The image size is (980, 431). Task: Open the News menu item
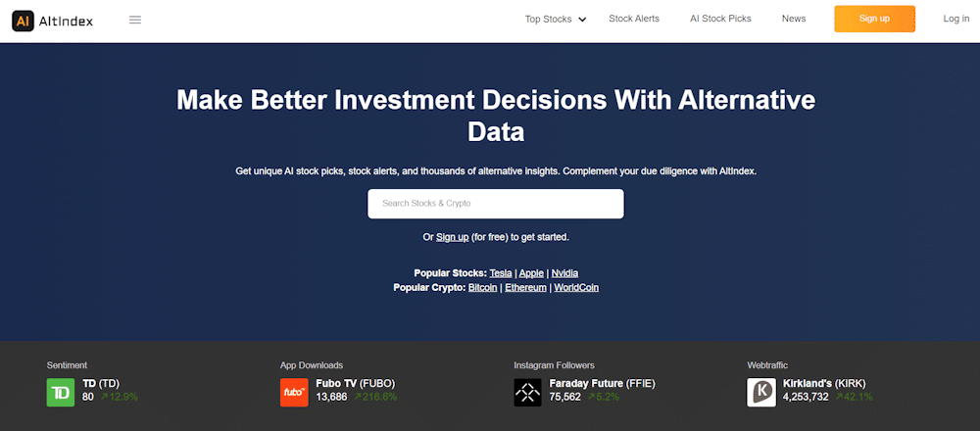click(794, 19)
